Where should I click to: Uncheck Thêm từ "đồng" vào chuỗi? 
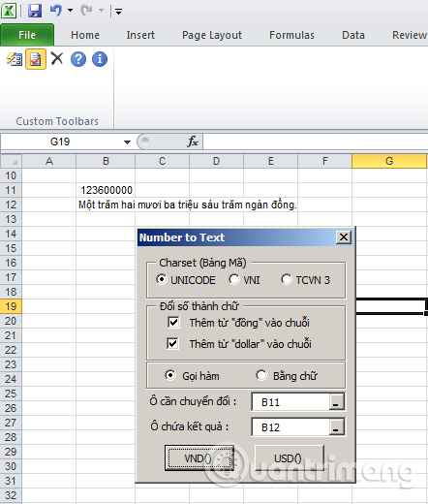(x=173, y=322)
